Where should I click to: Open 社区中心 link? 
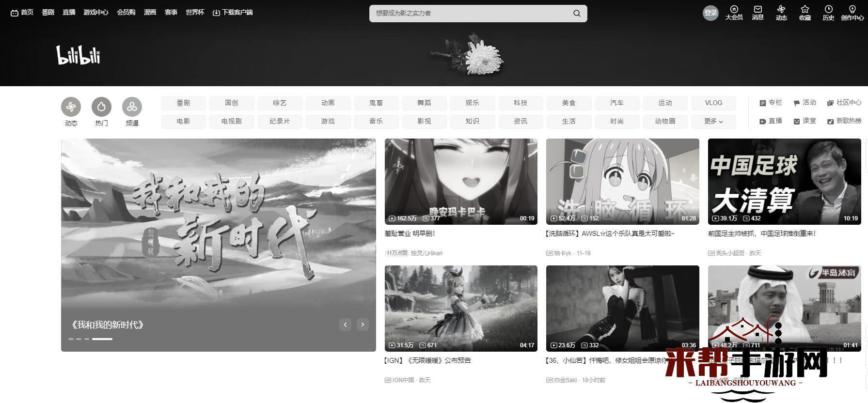click(x=844, y=103)
